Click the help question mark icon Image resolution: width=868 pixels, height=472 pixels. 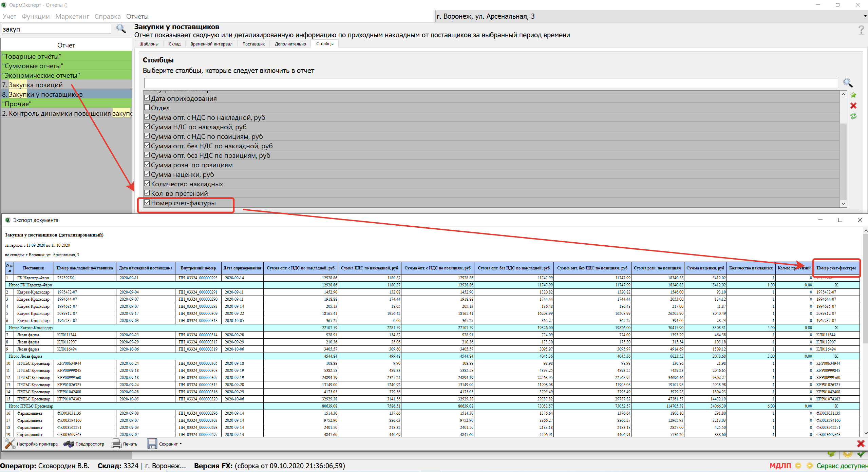[x=861, y=30]
